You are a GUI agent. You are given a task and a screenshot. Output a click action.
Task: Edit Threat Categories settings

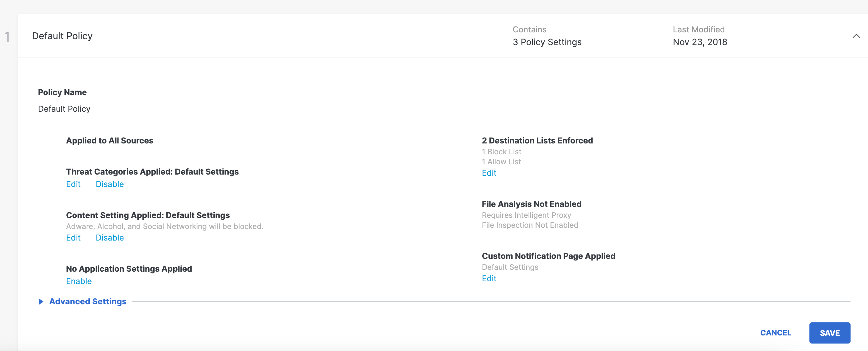[x=73, y=184]
